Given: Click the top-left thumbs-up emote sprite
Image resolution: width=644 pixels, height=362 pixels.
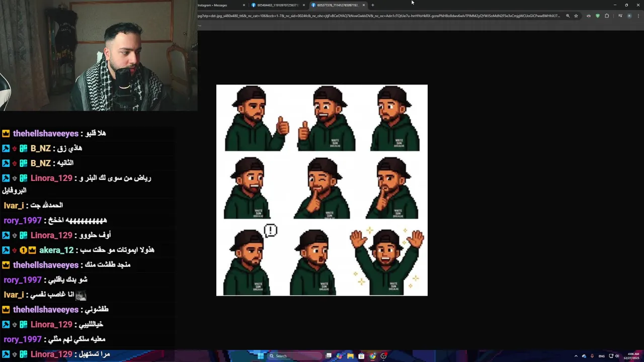Looking at the screenshot, I should (257, 119).
